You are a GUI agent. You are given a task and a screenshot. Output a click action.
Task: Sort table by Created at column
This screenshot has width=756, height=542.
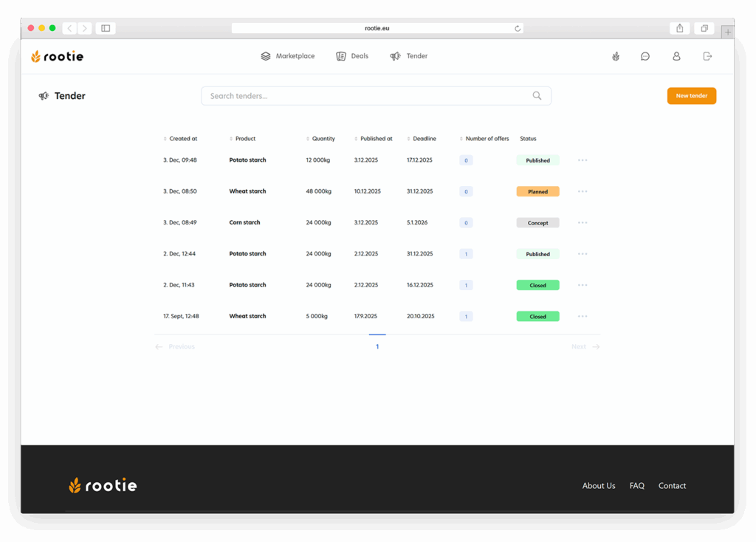(x=182, y=139)
